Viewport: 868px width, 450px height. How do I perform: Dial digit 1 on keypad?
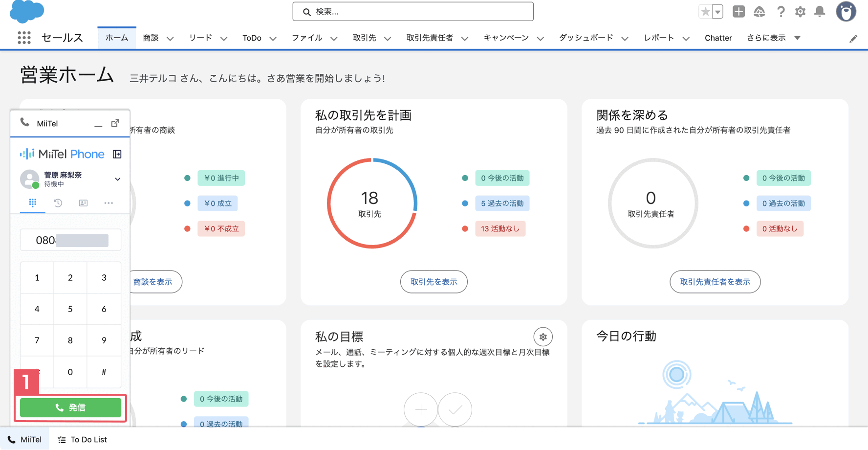[37, 278]
